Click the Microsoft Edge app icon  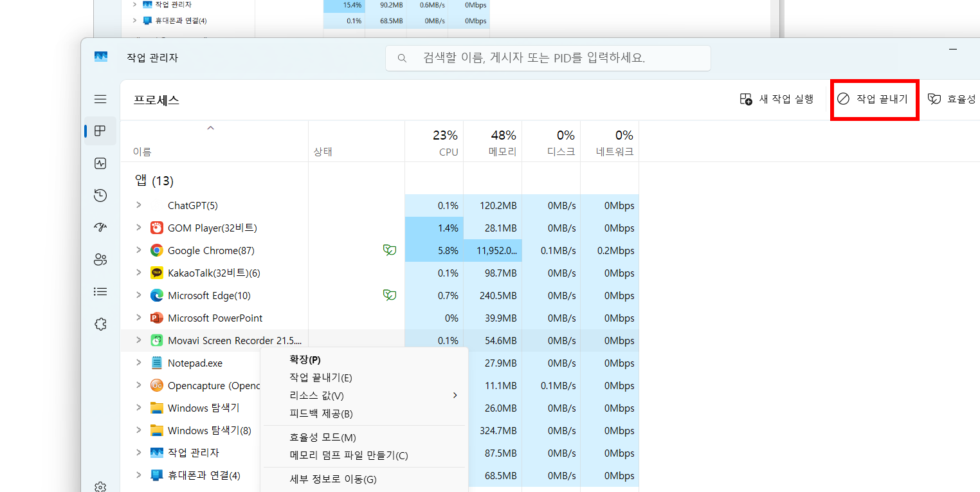157,295
